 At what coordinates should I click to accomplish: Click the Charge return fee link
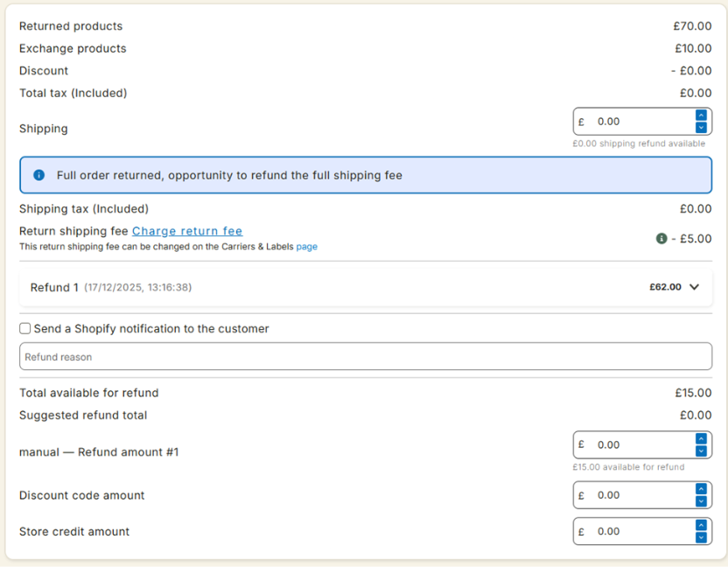coord(187,231)
